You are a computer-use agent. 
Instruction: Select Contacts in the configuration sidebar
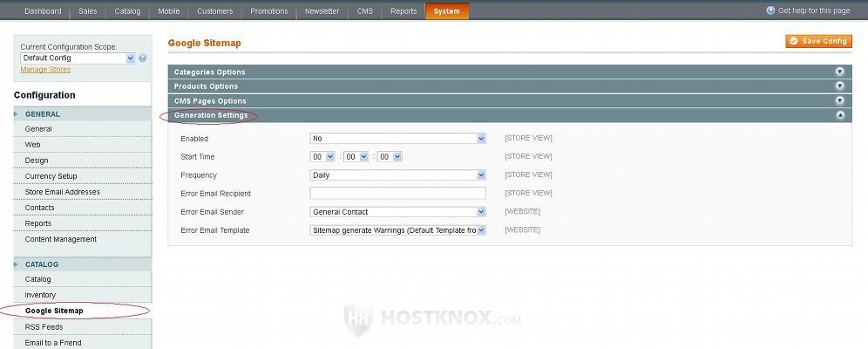(83, 208)
